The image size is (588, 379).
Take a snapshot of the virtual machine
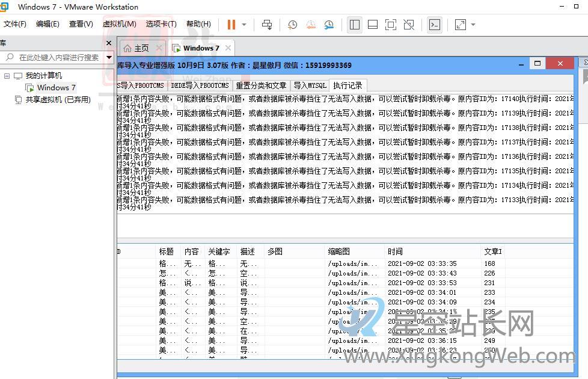(x=292, y=25)
